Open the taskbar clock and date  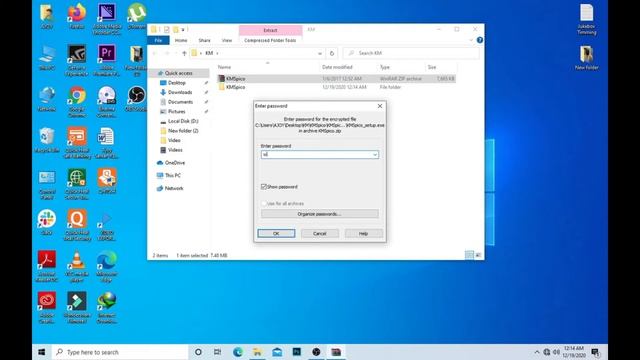[573, 352]
